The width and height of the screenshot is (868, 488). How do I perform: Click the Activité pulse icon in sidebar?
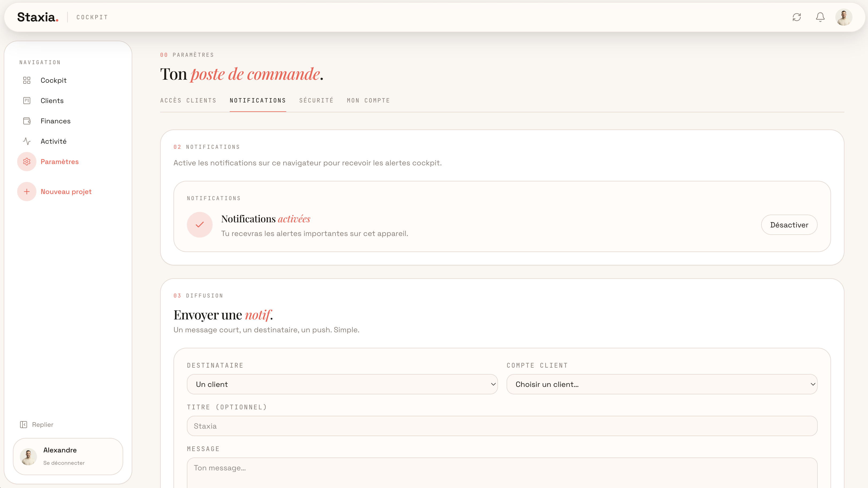tap(27, 141)
